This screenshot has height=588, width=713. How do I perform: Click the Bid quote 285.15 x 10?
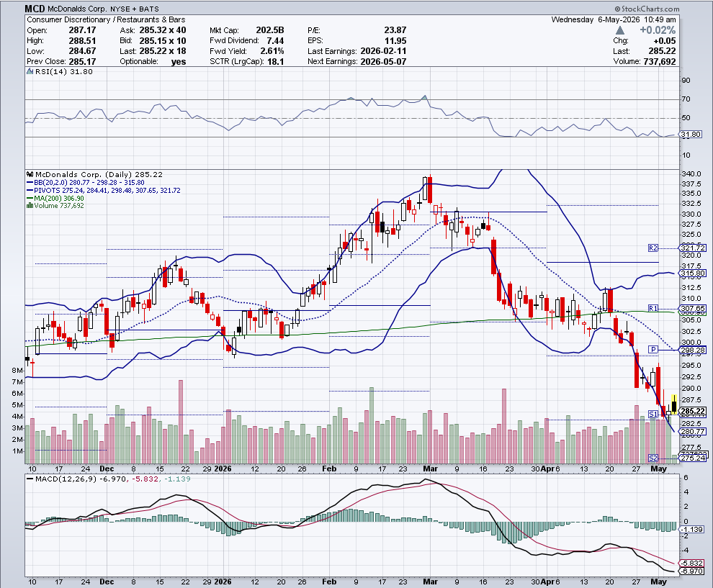click(x=163, y=40)
